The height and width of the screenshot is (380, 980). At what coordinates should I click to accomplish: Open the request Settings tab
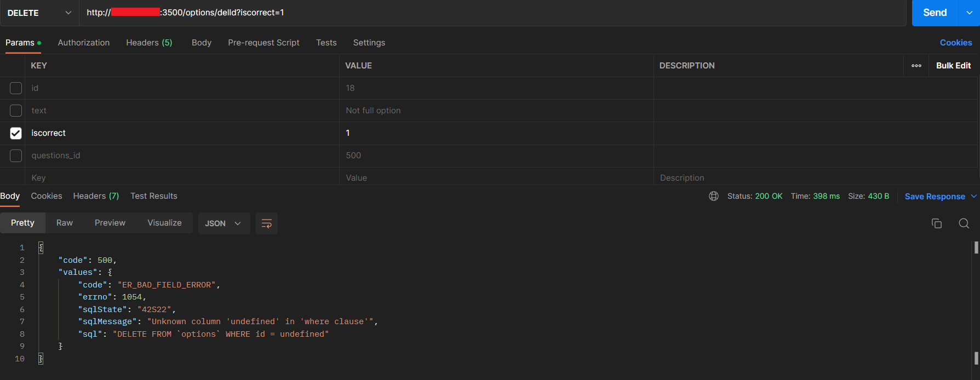(369, 43)
